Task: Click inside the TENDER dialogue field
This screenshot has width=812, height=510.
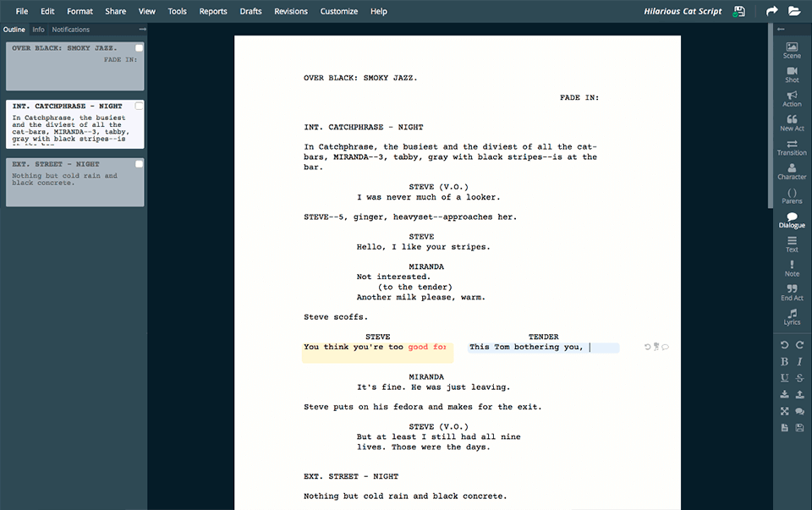Action: point(546,347)
